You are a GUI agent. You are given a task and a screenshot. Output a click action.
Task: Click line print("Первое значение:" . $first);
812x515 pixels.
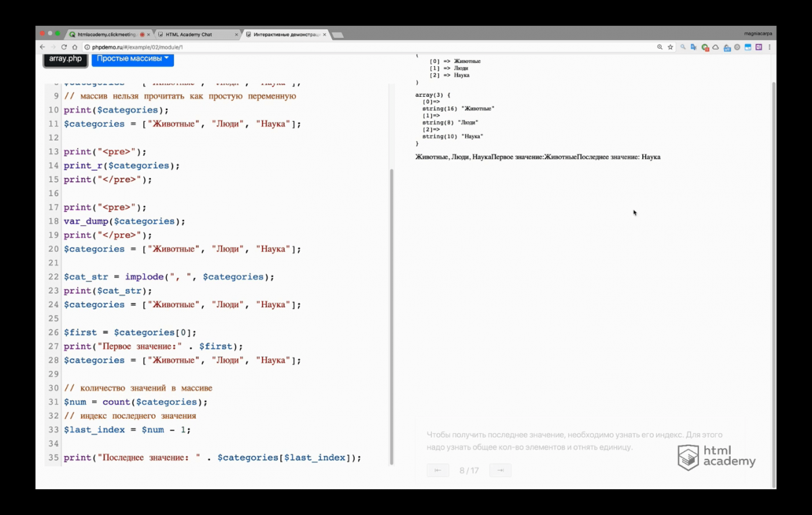pos(154,346)
